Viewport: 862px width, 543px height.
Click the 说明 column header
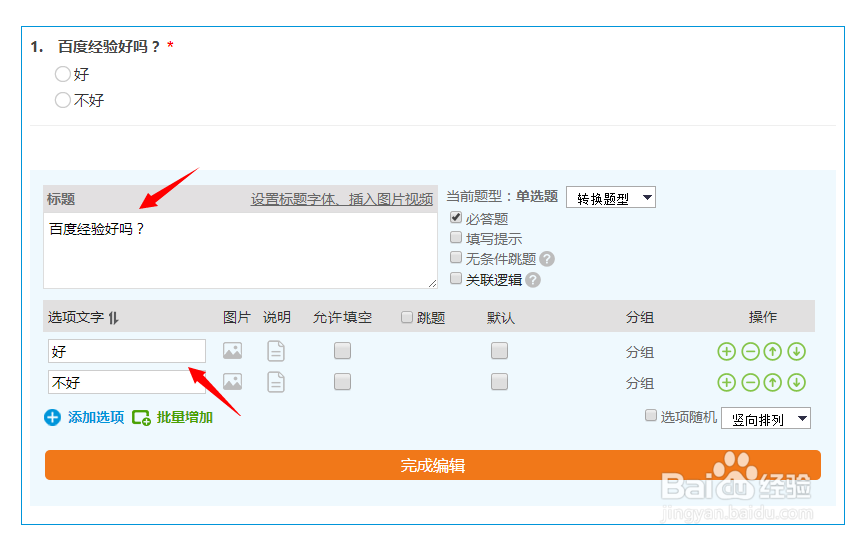click(x=277, y=318)
